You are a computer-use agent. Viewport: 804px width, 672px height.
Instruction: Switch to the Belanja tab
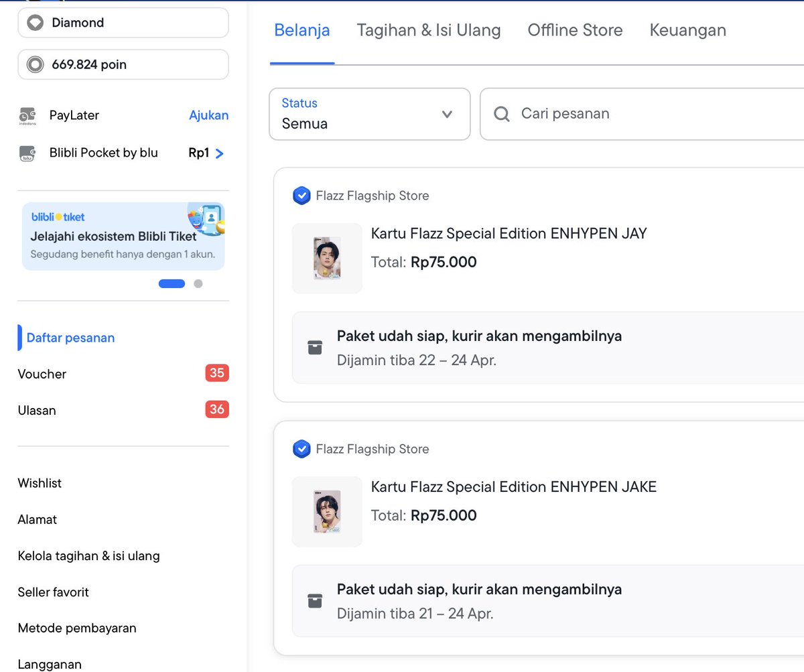click(302, 30)
